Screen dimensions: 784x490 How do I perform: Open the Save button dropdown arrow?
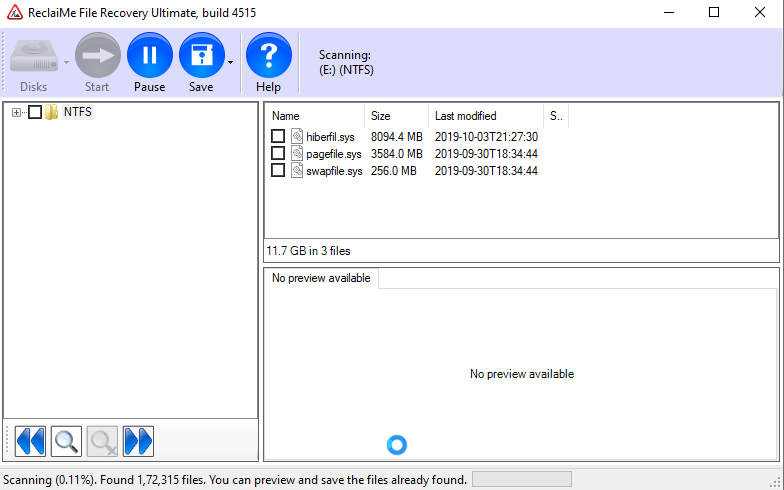point(230,62)
